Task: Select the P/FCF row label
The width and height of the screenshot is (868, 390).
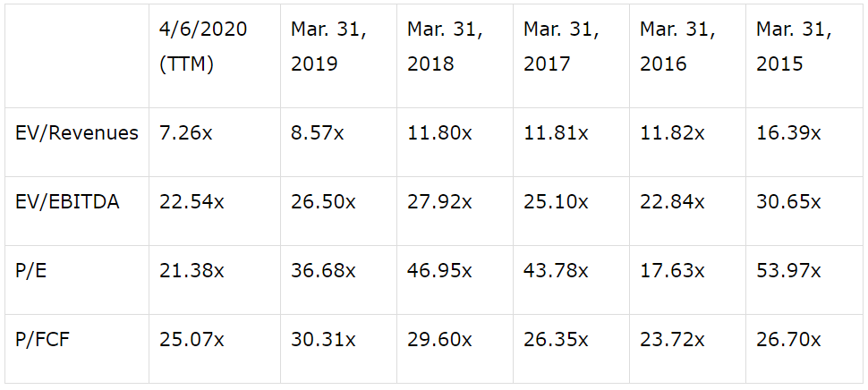Action: click(43, 340)
